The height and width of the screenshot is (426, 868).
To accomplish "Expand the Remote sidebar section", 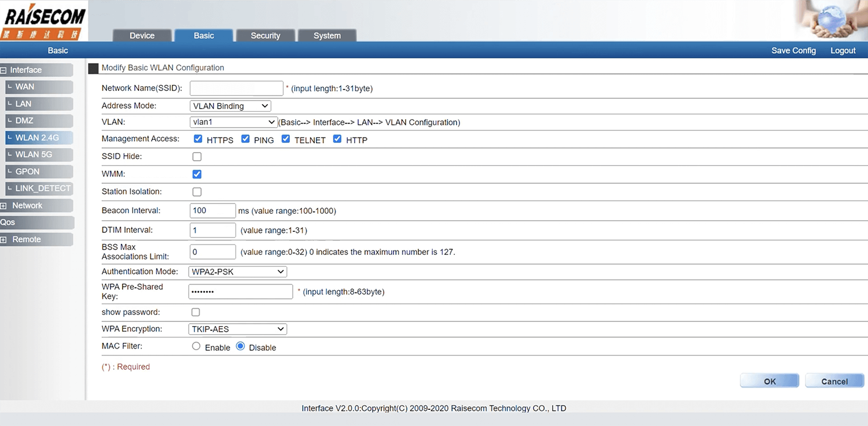I will (4, 240).
